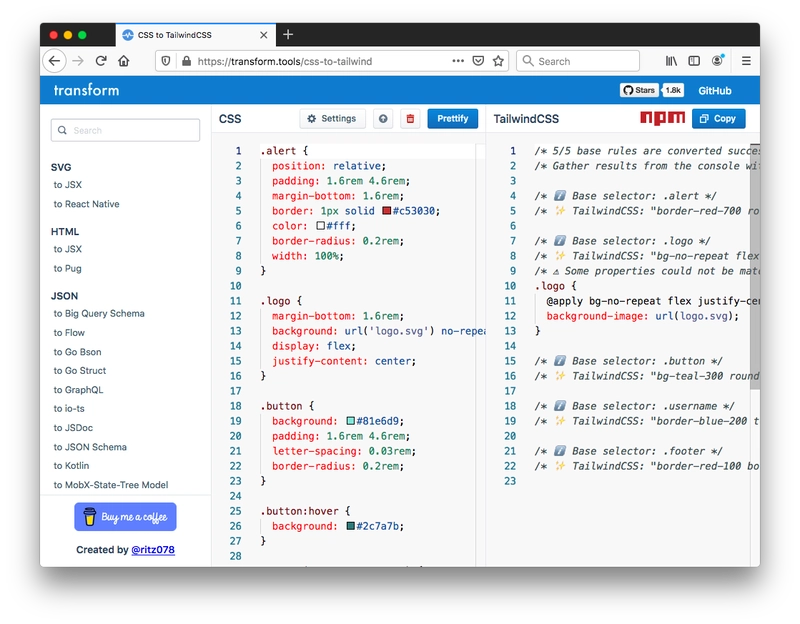Viewport: 800px width, 624px height.
Task: Click the 'display: flex;' CSS line
Action: pyautogui.click(x=314, y=346)
